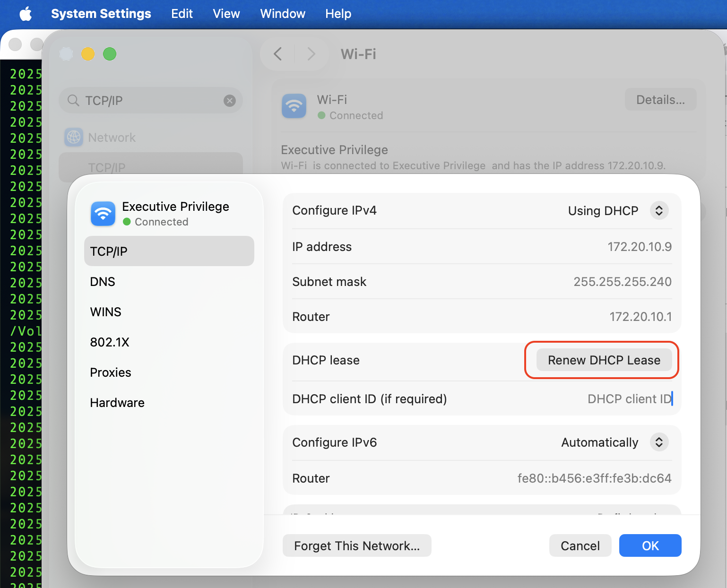Click the Wi-Fi icon in background pane
The image size is (727, 588).
pos(294,106)
